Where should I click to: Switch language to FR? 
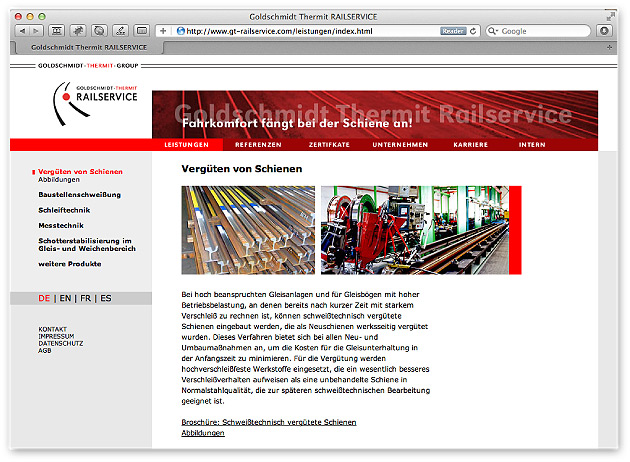click(x=86, y=298)
